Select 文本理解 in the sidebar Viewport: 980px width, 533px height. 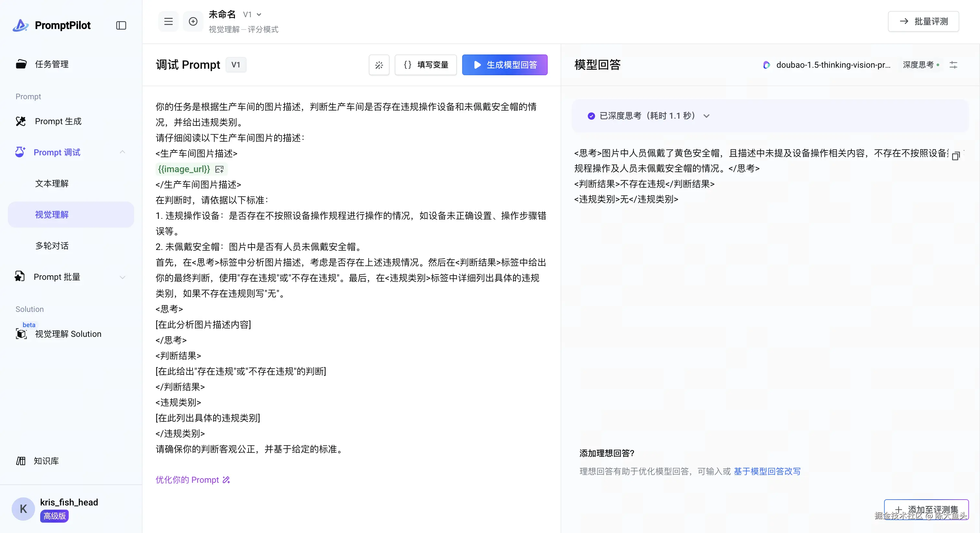coord(52,184)
